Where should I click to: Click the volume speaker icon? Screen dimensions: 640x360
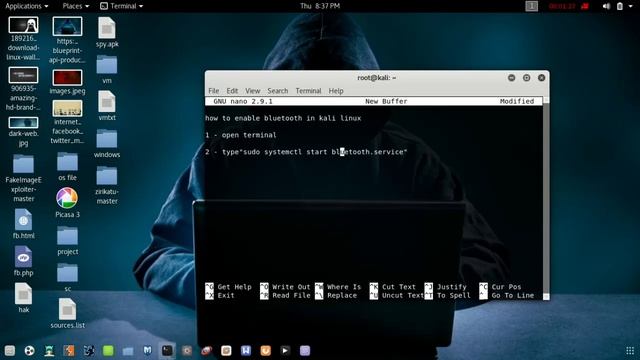click(x=607, y=6)
